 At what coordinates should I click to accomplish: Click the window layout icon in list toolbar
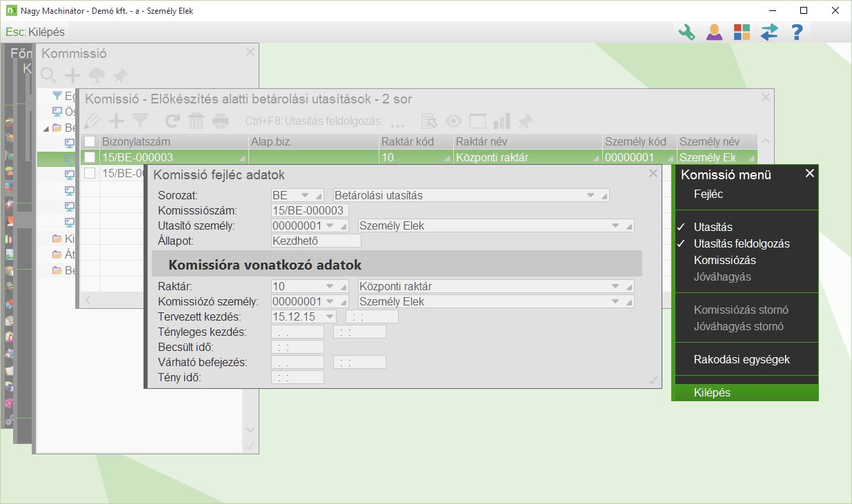477,121
